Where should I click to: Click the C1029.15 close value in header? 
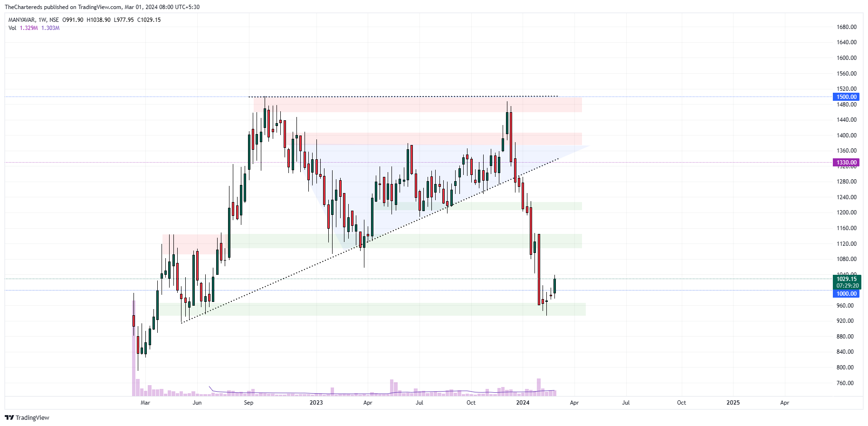point(149,20)
